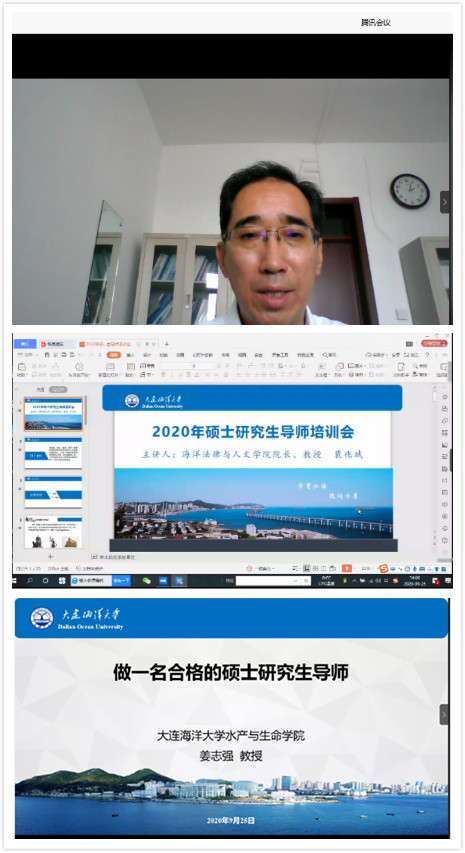Image resolution: width=465 pixels, height=853 pixels.
Task: Click the taskbar search magnifier icon
Action: point(30,581)
